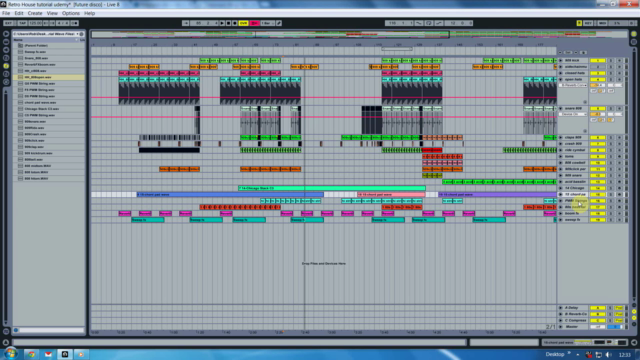This screenshot has height=360, width=640.
Task: Open the Hot-Swap browser icon
Action: 6,82
